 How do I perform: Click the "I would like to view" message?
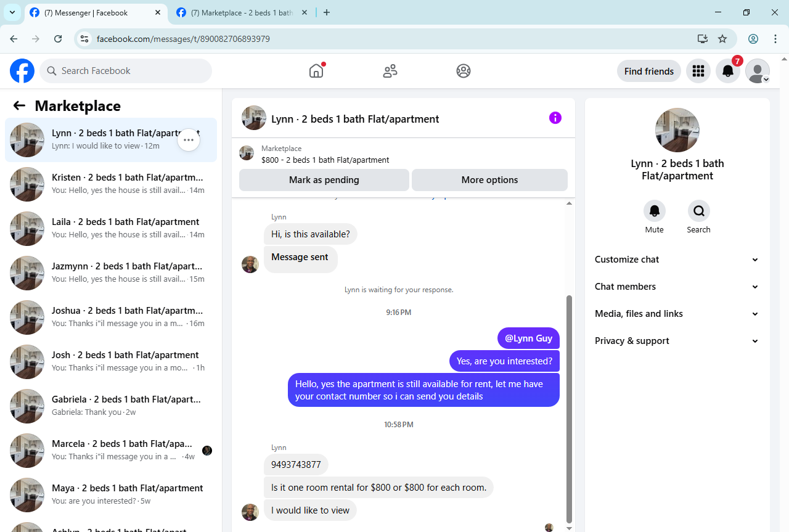tap(310, 510)
